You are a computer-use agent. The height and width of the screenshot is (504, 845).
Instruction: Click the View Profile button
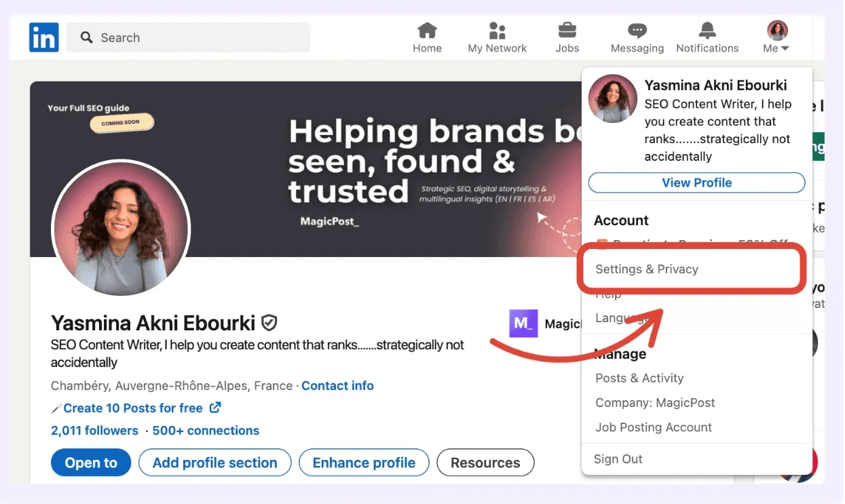(x=697, y=182)
